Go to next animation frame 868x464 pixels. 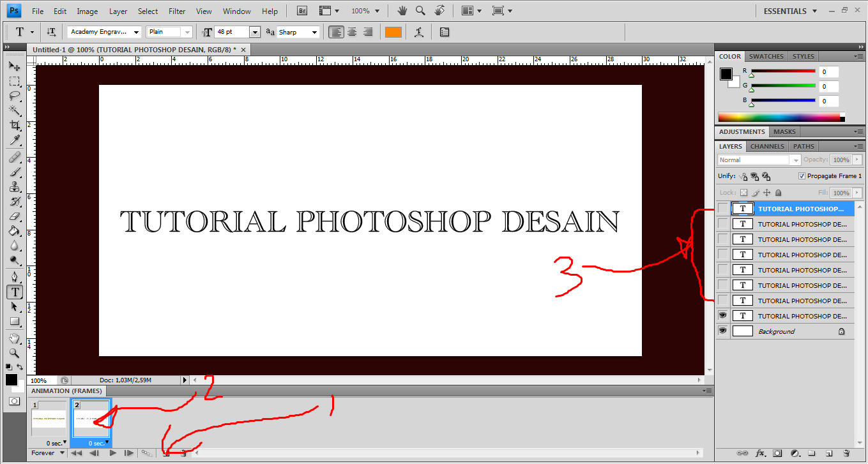point(129,453)
